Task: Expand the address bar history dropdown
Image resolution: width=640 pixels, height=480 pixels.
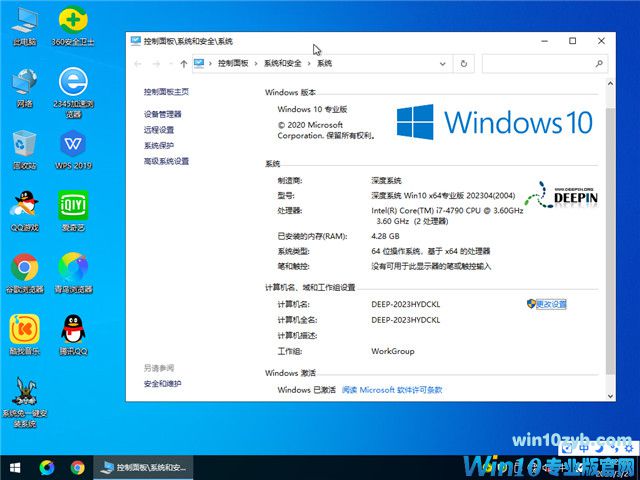Action: pyautogui.click(x=442, y=64)
